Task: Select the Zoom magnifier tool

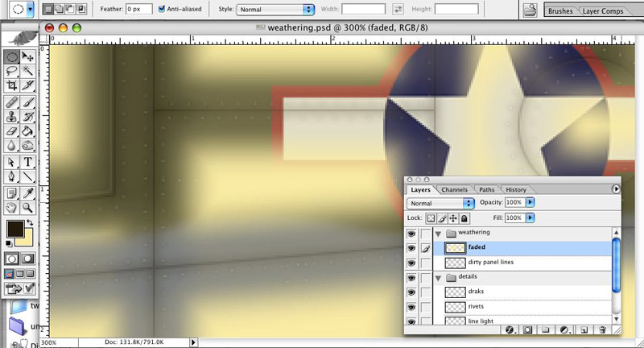Action: coord(27,208)
